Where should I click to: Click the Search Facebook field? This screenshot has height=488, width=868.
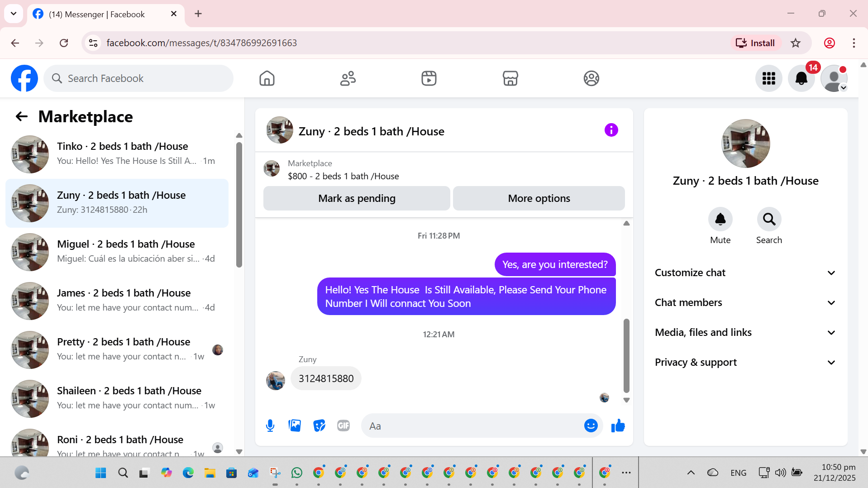(138, 78)
